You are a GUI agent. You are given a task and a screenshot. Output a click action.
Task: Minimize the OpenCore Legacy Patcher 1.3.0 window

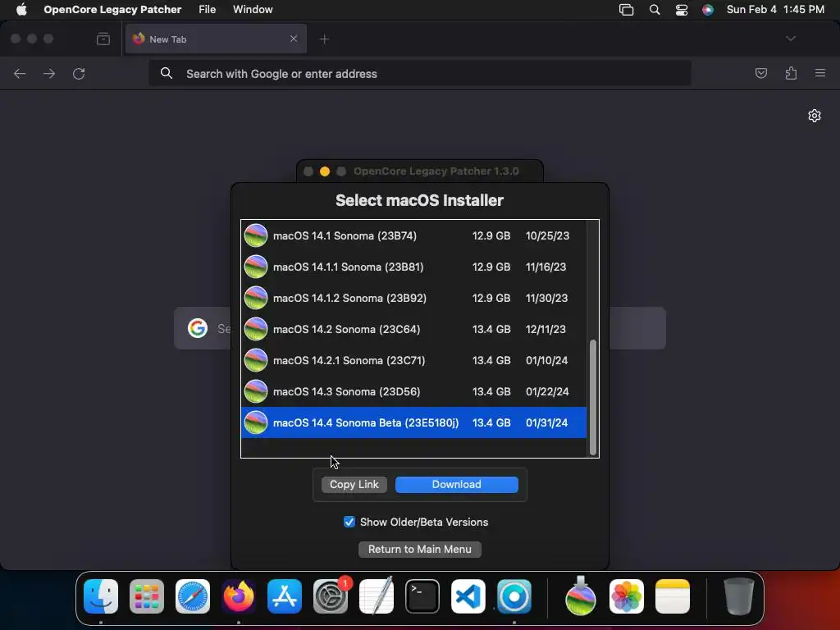325,171
